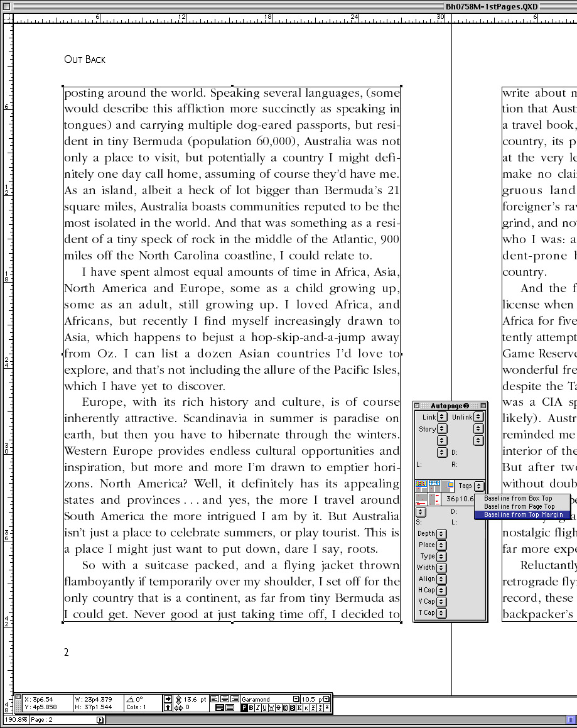
Task: Click the flip vertical arrow icon
Action: pyautogui.click(x=168, y=707)
